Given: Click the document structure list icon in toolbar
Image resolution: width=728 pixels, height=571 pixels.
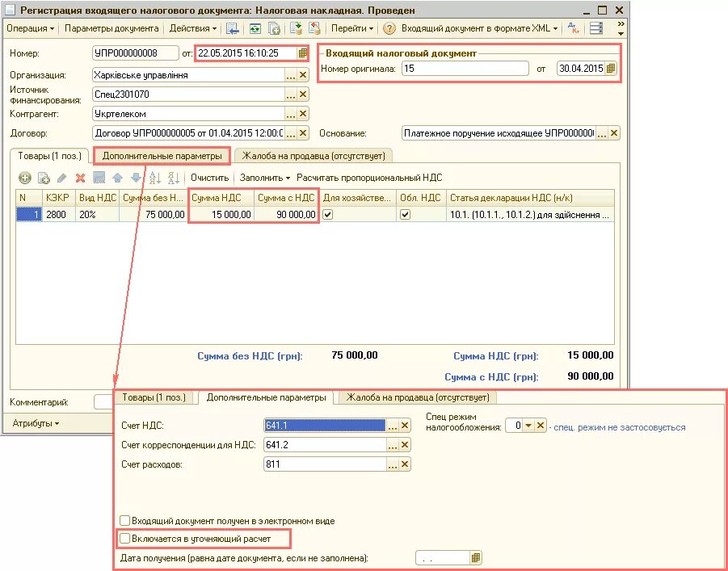Looking at the screenshot, I should tap(596, 28).
